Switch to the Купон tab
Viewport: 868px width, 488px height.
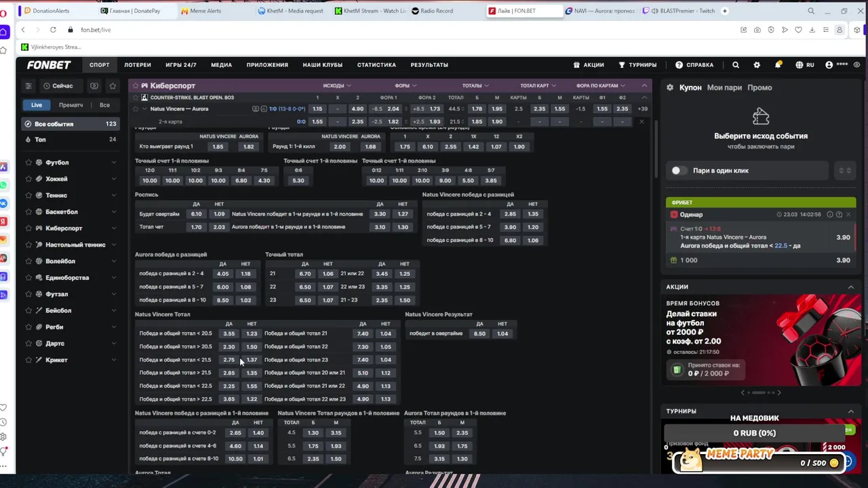click(x=690, y=87)
